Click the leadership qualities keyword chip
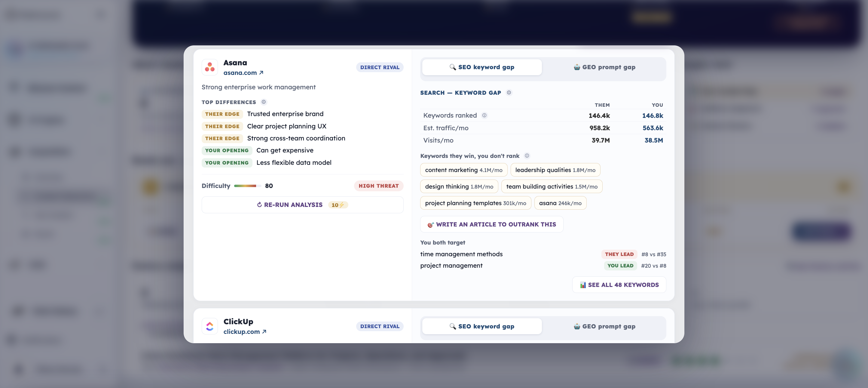Image resolution: width=868 pixels, height=388 pixels. [555, 170]
